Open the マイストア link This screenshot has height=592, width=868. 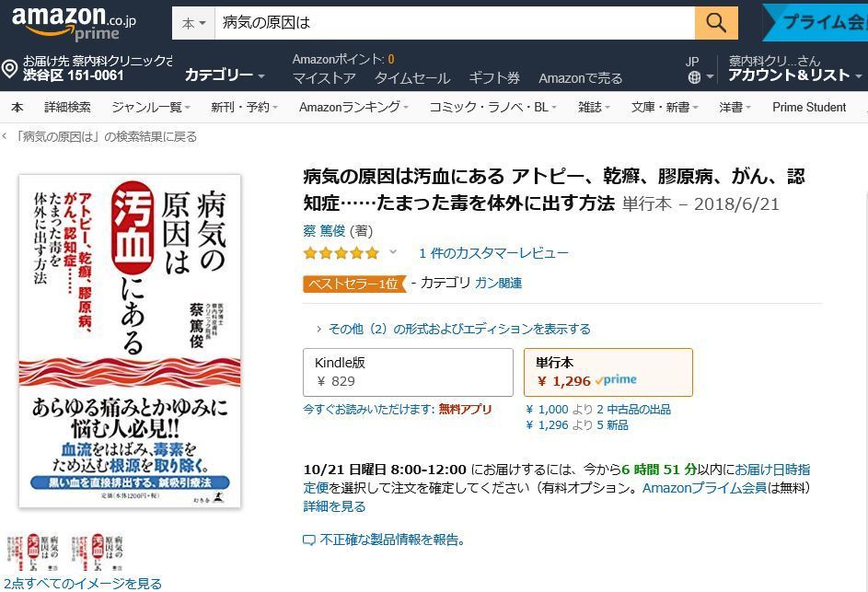pos(324,78)
